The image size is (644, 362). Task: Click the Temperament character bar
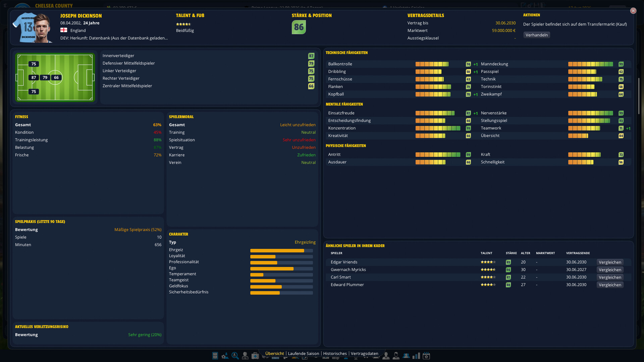281,275
